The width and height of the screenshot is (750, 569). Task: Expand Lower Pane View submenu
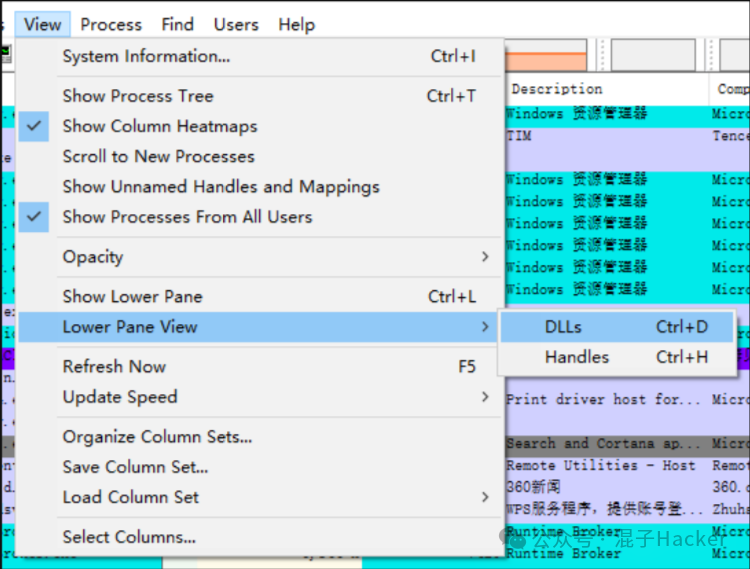pyautogui.click(x=261, y=327)
